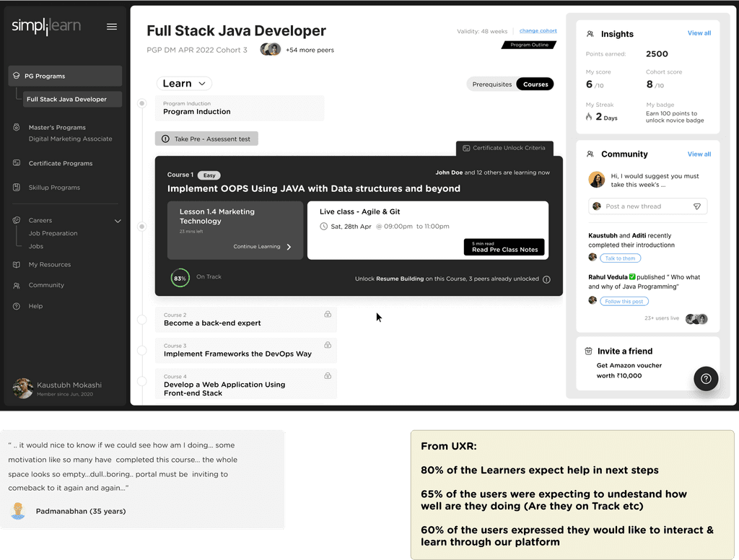739x560 pixels.
Task: Click the change cohort link
Action: (x=538, y=30)
